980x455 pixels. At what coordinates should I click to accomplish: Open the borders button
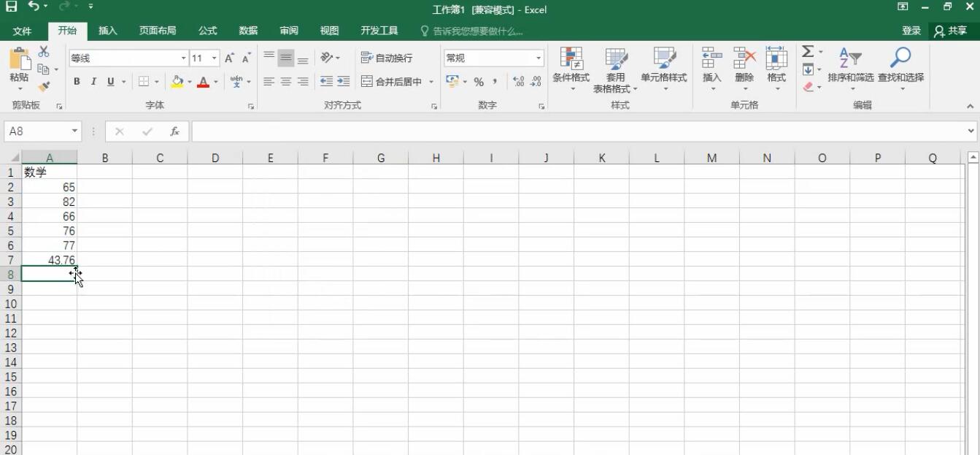[144, 82]
